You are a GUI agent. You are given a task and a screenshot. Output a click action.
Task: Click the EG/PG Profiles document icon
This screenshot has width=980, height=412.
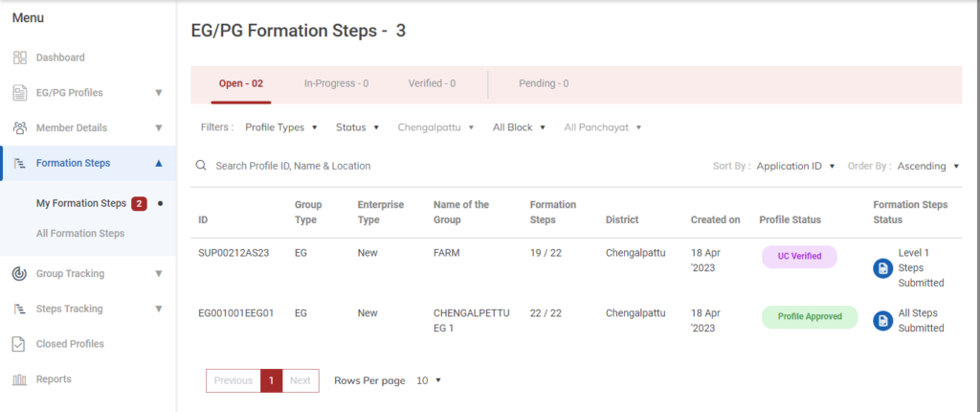pyautogui.click(x=20, y=93)
